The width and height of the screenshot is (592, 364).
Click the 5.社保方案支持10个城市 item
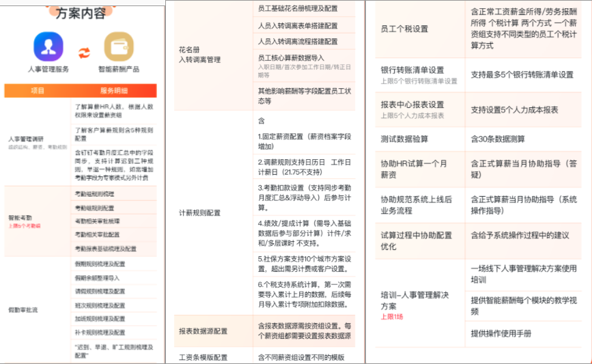[x=305, y=264]
